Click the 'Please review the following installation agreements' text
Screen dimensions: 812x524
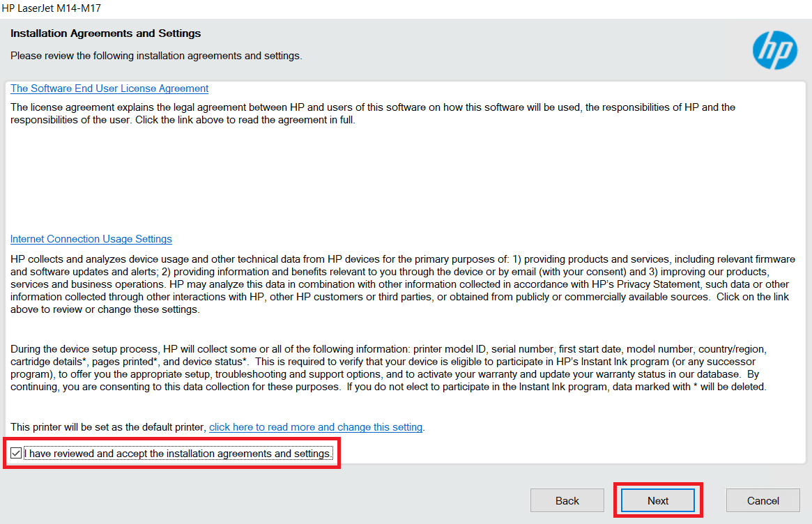156,56
